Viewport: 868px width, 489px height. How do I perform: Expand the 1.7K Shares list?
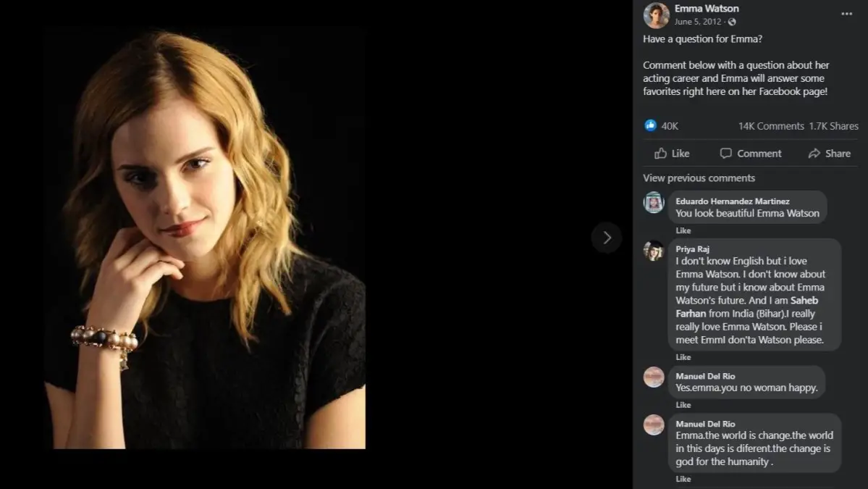click(x=833, y=125)
